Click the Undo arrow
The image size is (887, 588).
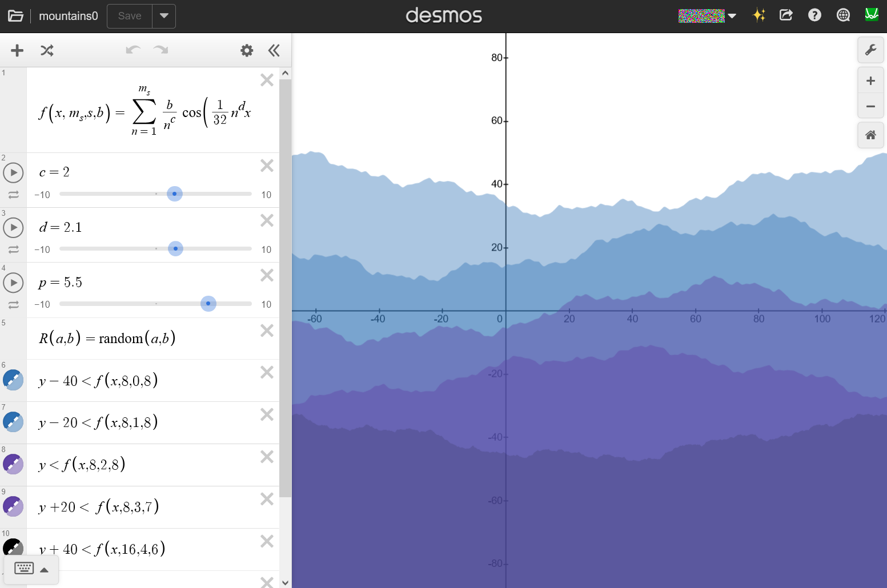click(x=133, y=50)
